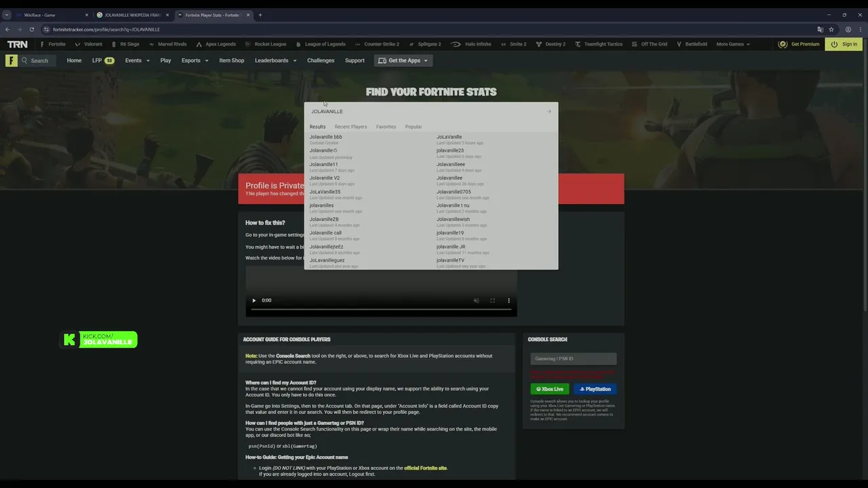This screenshot has width=868, height=488.
Task: Open Counter-Strike 2 tracker
Action: pos(376,44)
